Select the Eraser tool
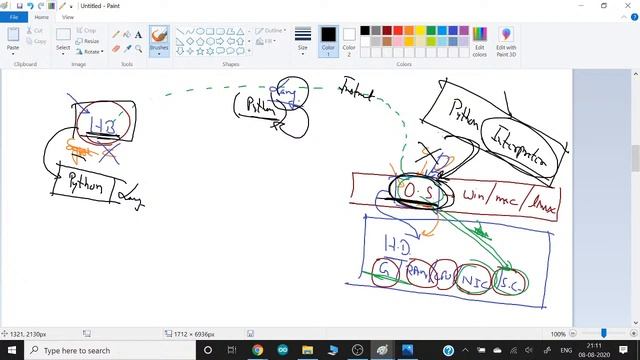This screenshot has width=640, height=360. point(116,49)
